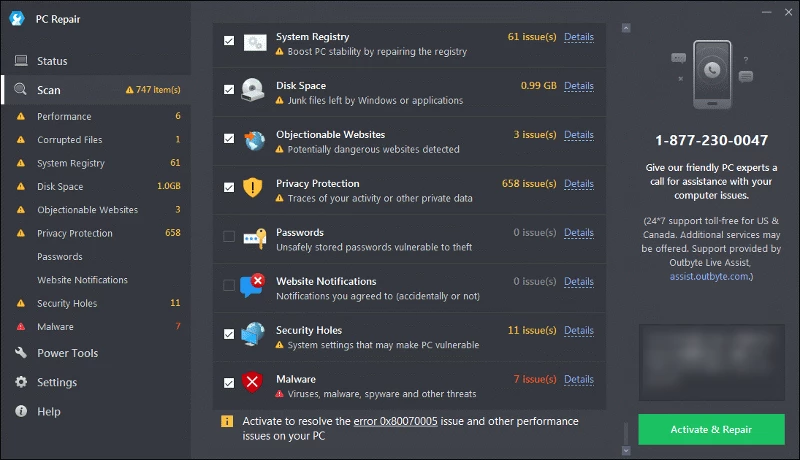
Task: Open Details for Malware
Action: tap(579, 379)
